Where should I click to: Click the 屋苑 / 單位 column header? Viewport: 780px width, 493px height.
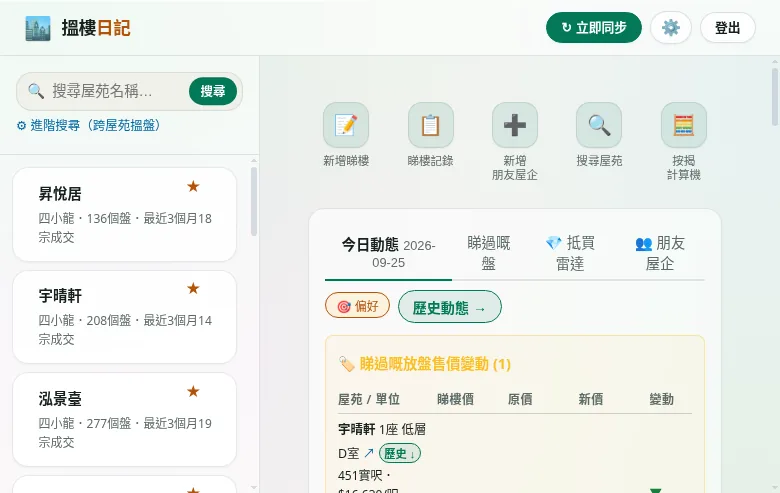369,399
